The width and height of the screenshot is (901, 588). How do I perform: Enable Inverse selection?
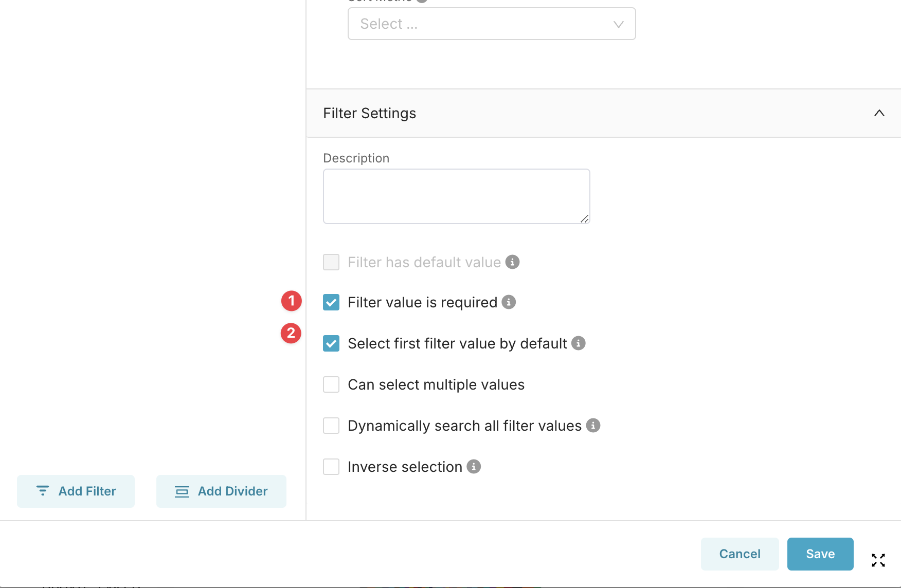point(331,467)
